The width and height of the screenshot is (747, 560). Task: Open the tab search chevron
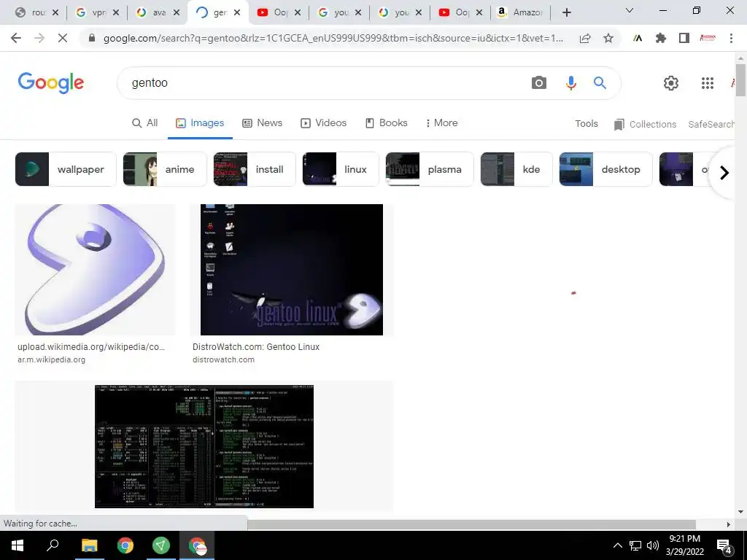[630, 10]
